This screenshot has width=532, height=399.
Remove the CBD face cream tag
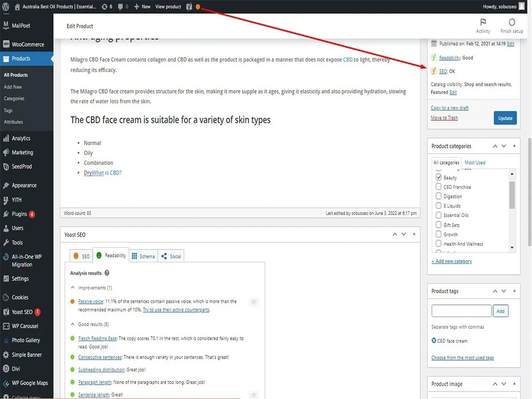[x=434, y=340]
